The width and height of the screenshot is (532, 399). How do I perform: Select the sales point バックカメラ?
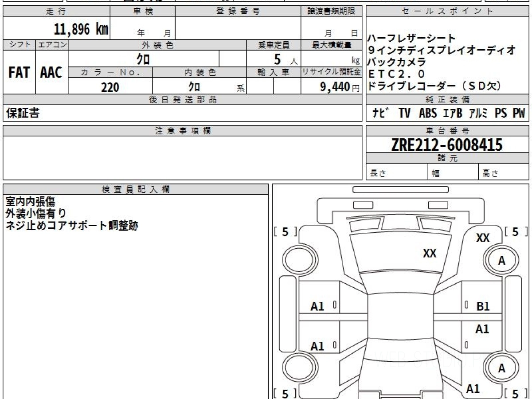[x=397, y=62]
